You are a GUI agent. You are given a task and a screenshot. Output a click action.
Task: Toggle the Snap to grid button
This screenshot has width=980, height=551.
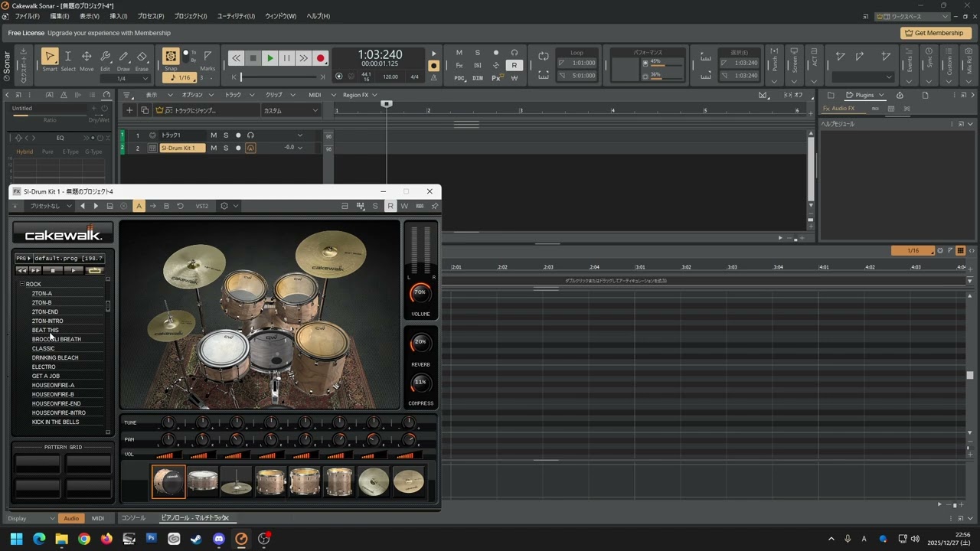click(x=171, y=57)
